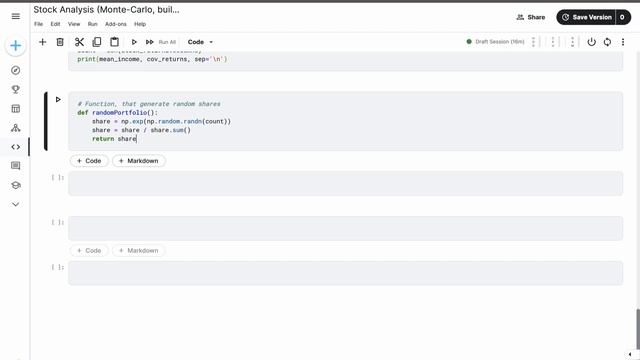Open the toolbar more options kebab menu
Viewport: 640px width, 360px height.
coord(623,42)
